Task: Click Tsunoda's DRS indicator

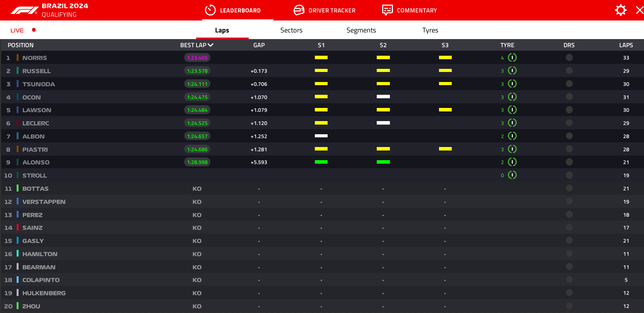Action: [x=569, y=84]
